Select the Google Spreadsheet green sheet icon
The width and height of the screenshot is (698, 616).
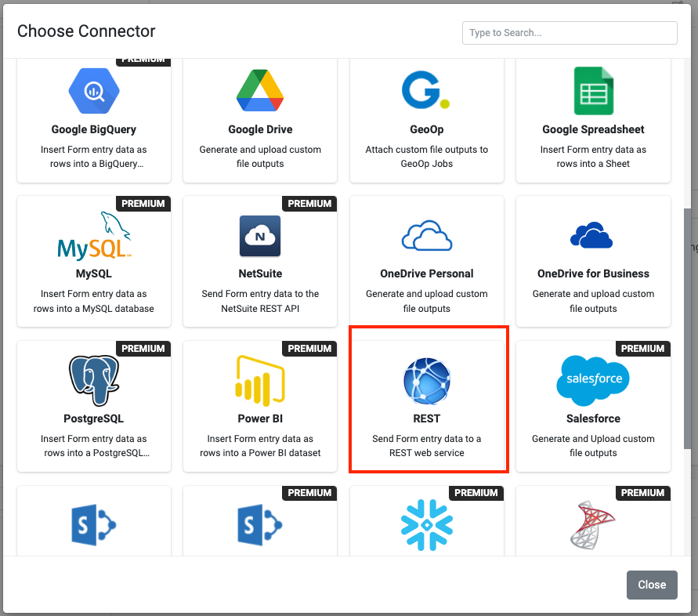click(593, 91)
